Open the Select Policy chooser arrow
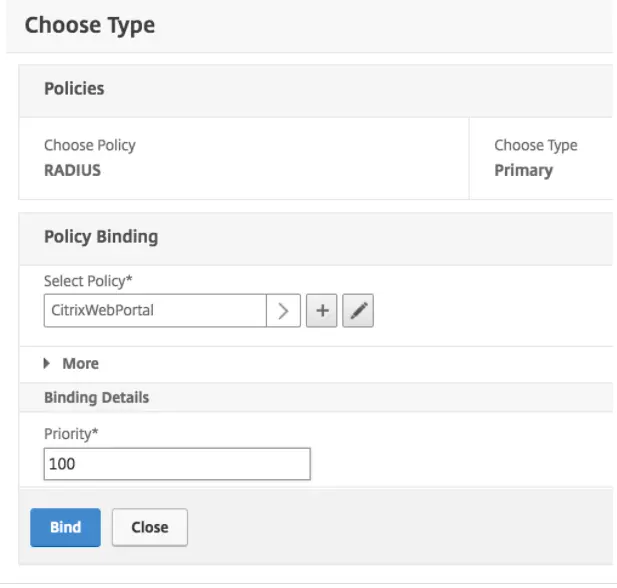 pos(283,311)
